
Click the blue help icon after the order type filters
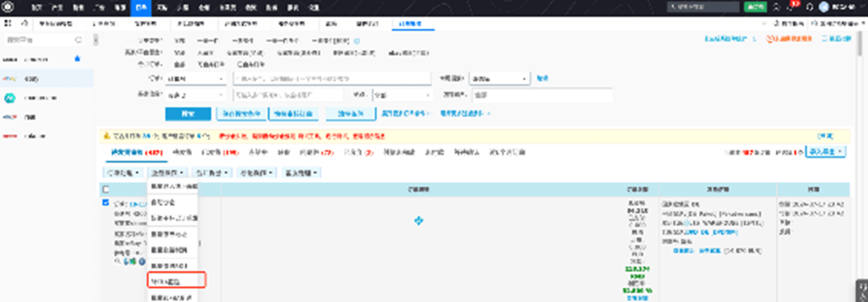356,41
